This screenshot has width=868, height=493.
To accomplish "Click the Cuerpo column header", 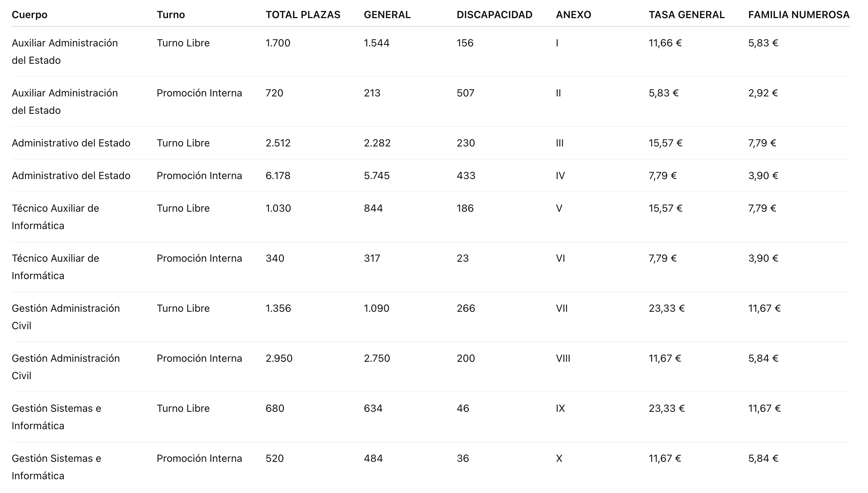I will pyautogui.click(x=29, y=15).
